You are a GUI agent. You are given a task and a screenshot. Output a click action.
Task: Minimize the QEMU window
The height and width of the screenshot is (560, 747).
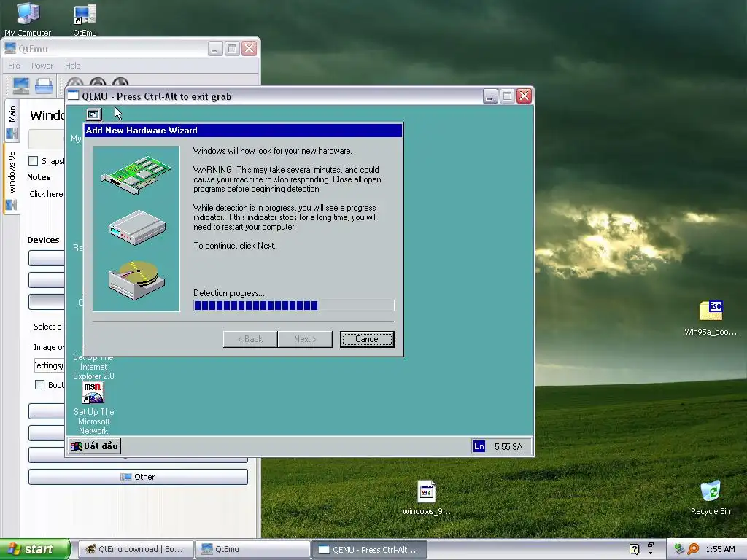(490, 96)
